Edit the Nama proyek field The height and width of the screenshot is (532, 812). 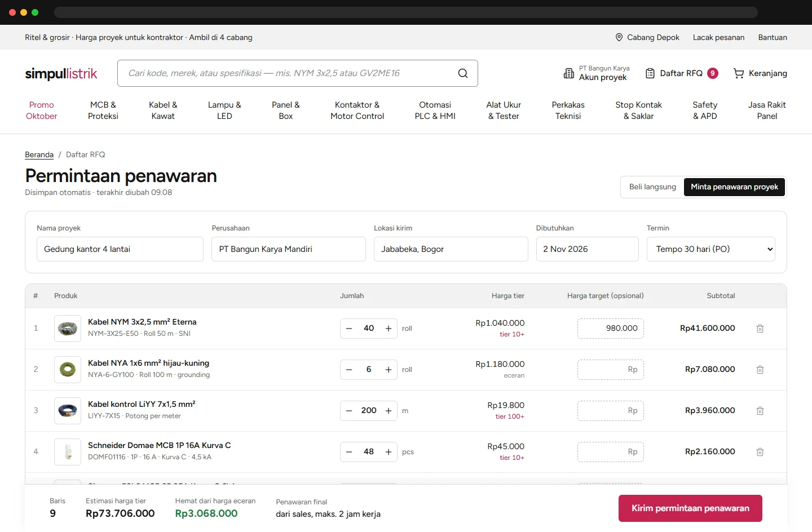click(120, 249)
